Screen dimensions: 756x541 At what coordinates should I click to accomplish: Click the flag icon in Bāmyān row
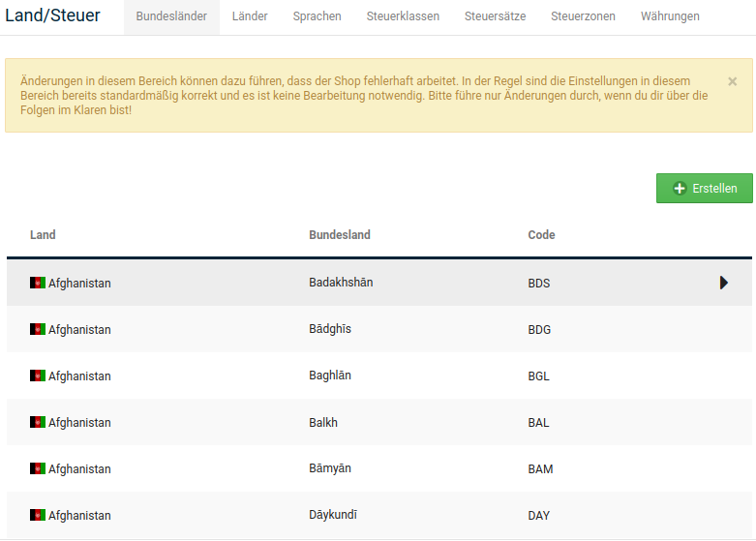click(38, 468)
